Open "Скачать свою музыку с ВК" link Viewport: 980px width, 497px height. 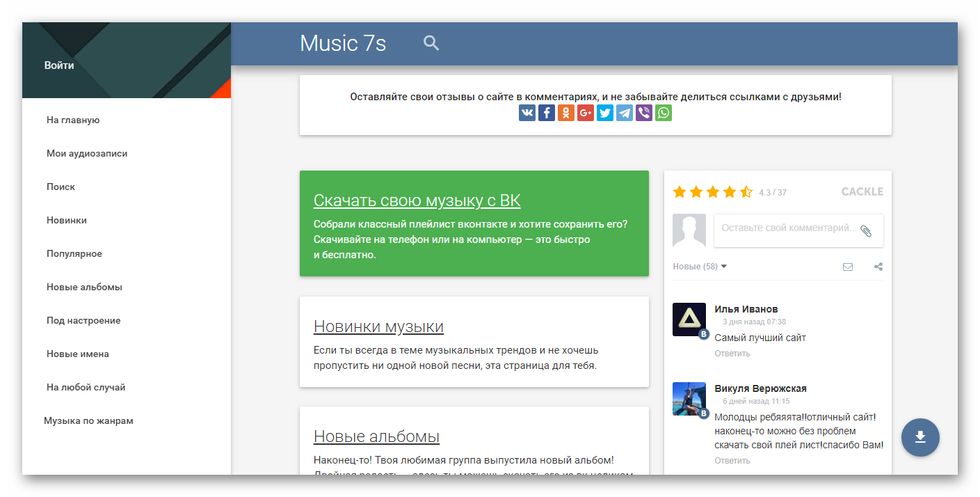pyautogui.click(x=417, y=201)
